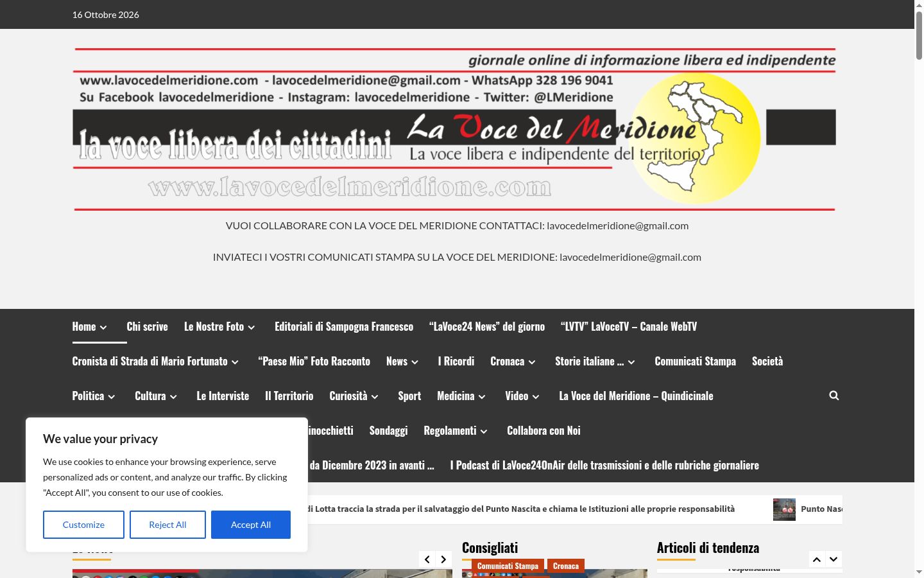This screenshot has height=578, width=924.
Task: Expand the Regolamenti dropdown
Action: (x=484, y=432)
